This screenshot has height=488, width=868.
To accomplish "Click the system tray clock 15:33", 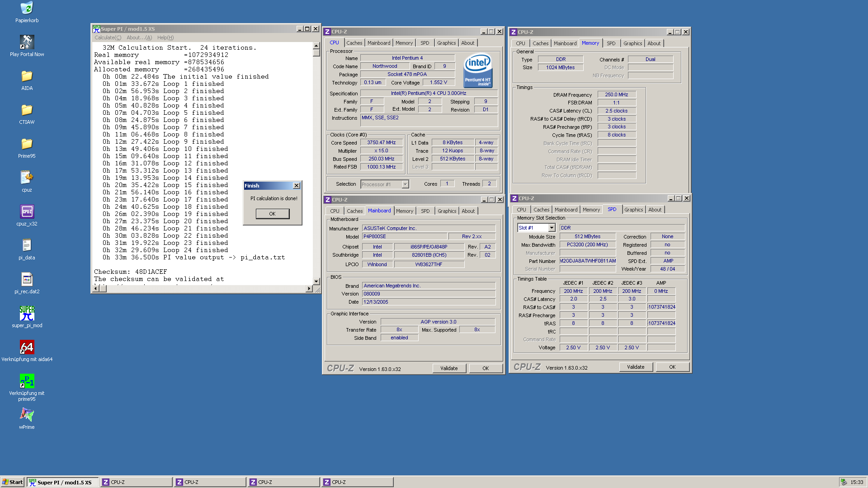I will tap(857, 482).
